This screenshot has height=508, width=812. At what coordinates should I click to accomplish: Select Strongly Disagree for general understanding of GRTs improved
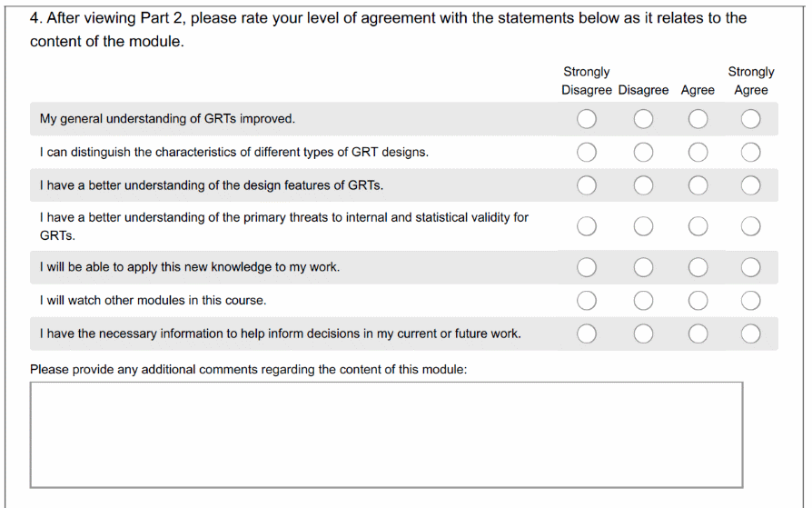click(x=587, y=119)
